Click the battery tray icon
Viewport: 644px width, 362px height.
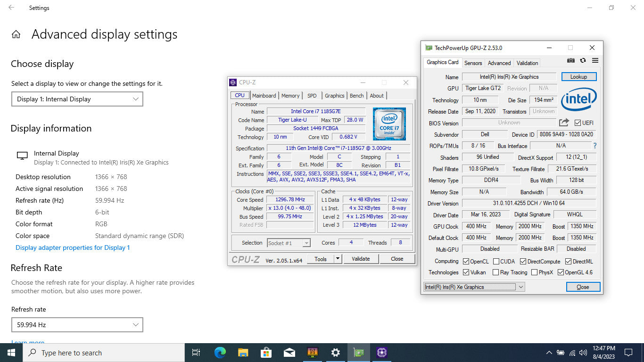[561, 353]
